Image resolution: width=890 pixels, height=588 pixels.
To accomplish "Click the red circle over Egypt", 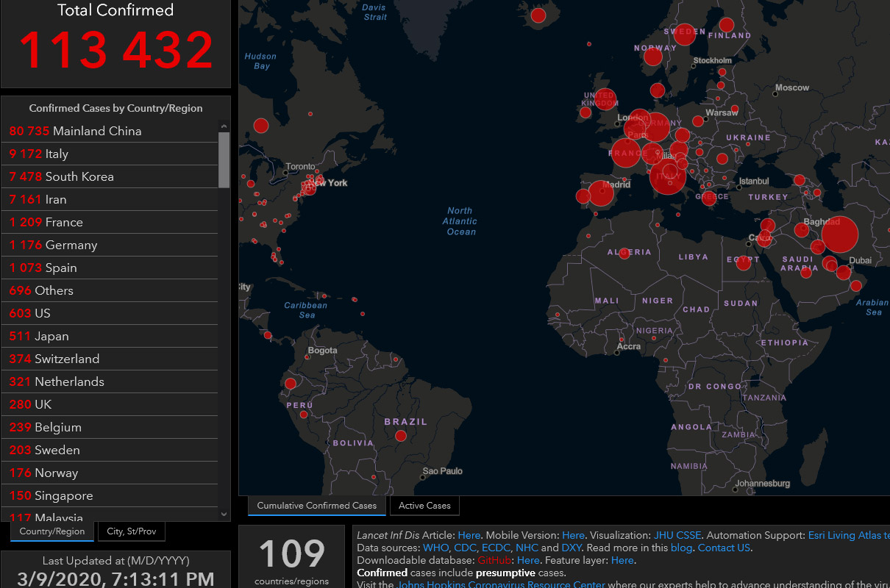I will coord(744,262).
